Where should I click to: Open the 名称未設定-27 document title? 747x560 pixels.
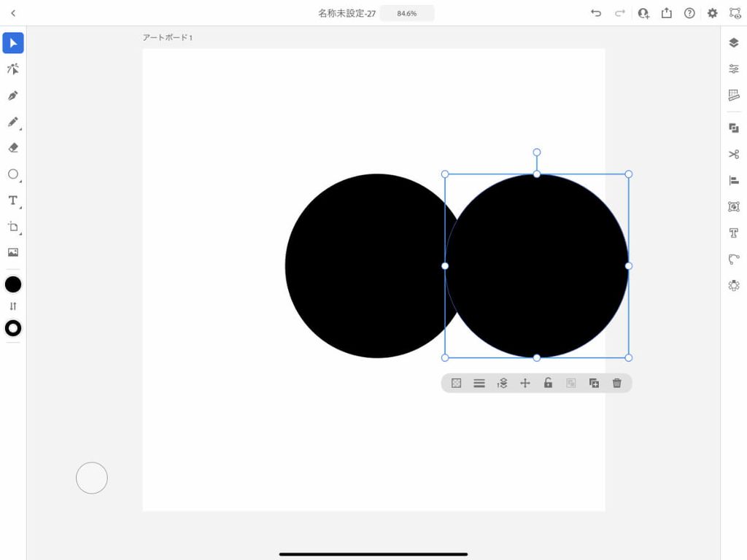[x=347, y=13]
